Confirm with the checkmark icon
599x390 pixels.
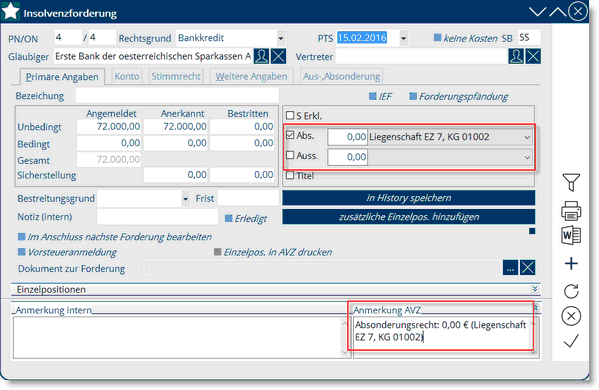coord(571,341)
